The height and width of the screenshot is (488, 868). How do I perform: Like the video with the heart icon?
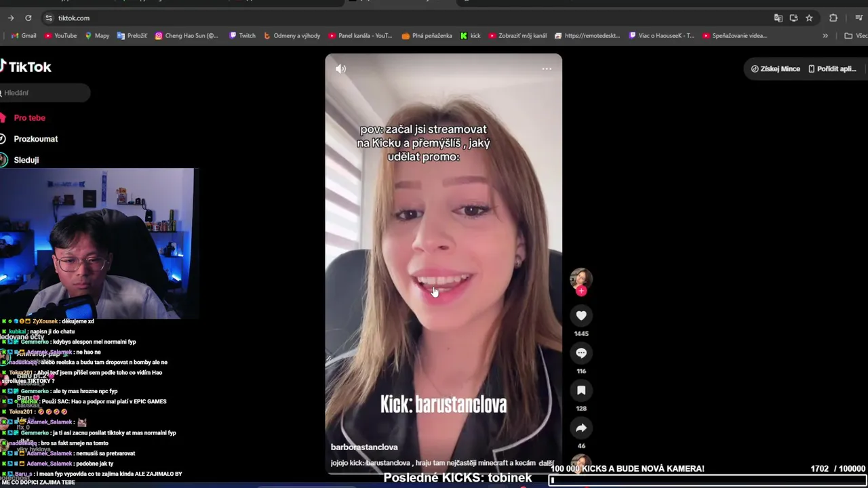click(581, 315)
